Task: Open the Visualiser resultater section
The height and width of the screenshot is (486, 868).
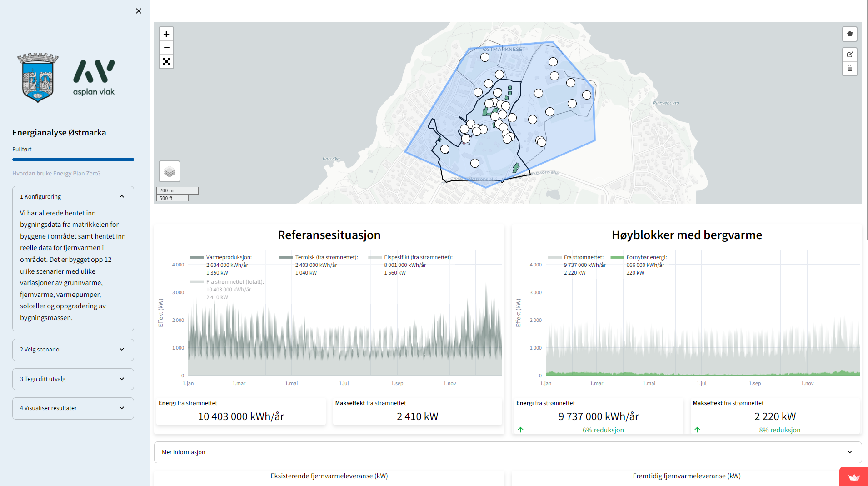Action: (x=73, y=408)
